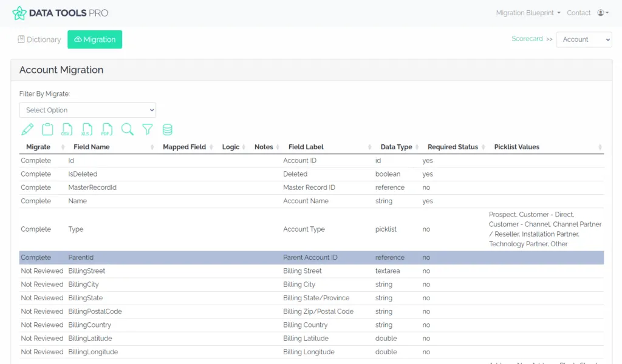Click the clipboard copy icon
This screenshot has width=622, height=364.
coord(47,129)
